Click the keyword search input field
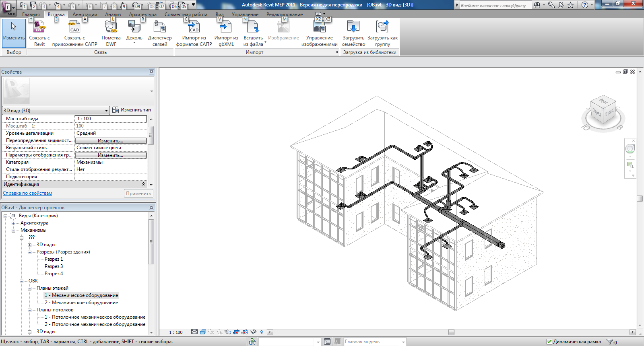Image resolution: width=644 pixels, height=346 pixels. pyautogui.click(x=495, y=5)
